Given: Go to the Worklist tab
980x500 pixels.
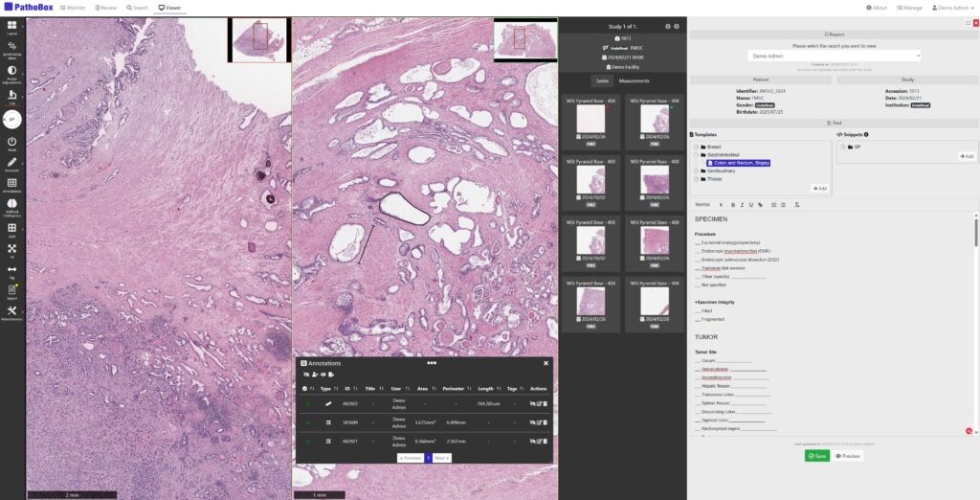Looking at the screenshot, I should pyautogui.click(x=73, y=8).
